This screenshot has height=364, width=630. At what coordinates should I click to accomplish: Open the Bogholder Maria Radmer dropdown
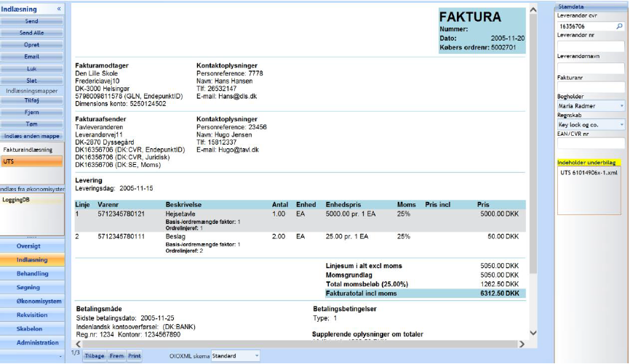click(591, 106)
